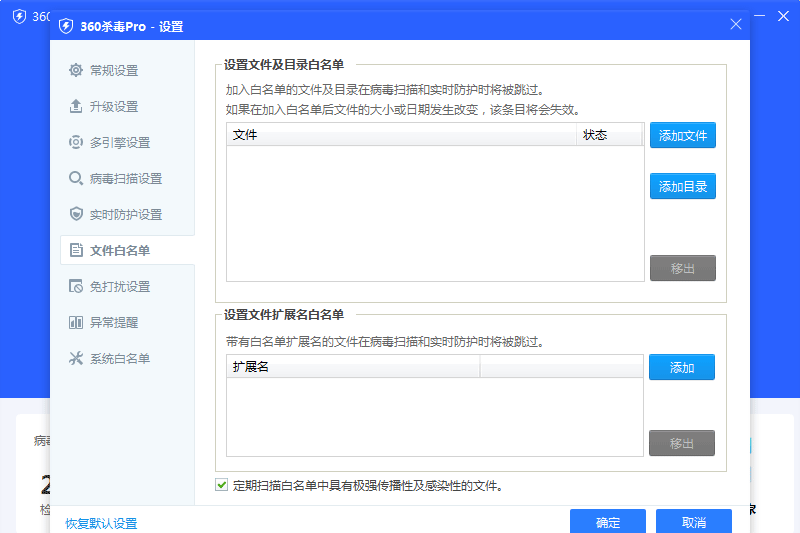The image size is (800, 533).
Task: Click the 添加目录 button
Action: tap(683, 186)
